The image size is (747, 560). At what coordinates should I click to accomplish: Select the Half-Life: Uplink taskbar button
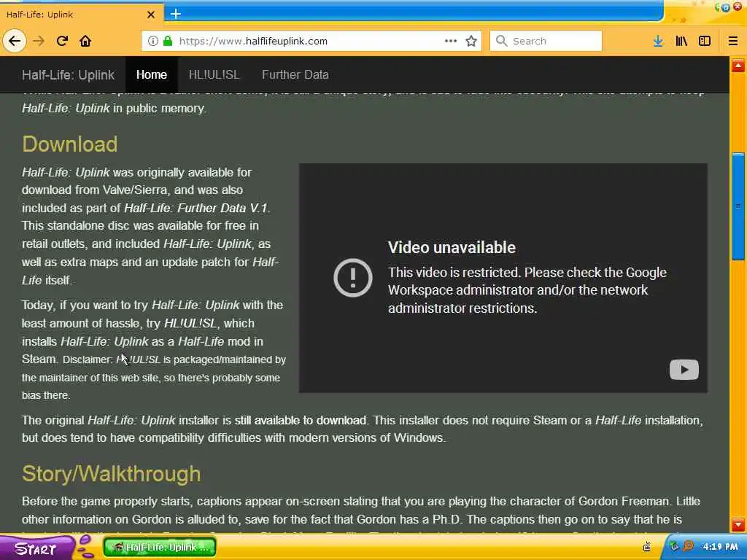160,547
